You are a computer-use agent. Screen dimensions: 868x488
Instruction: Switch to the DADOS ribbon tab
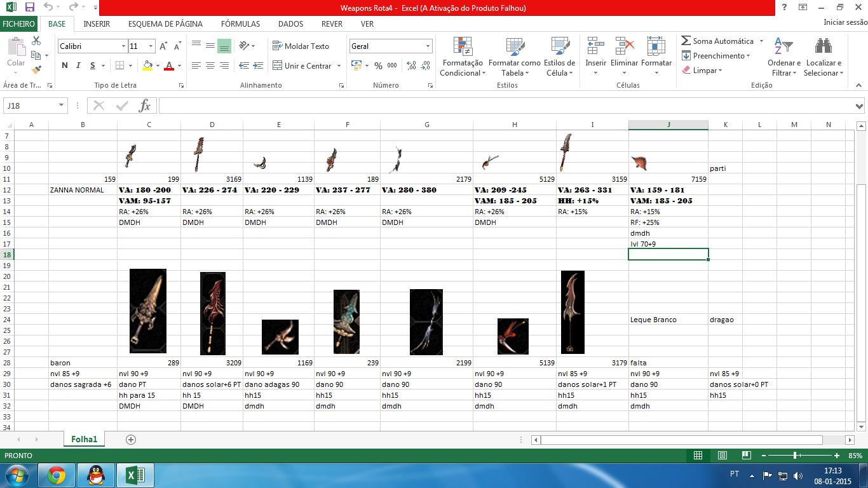click(290, 24)
